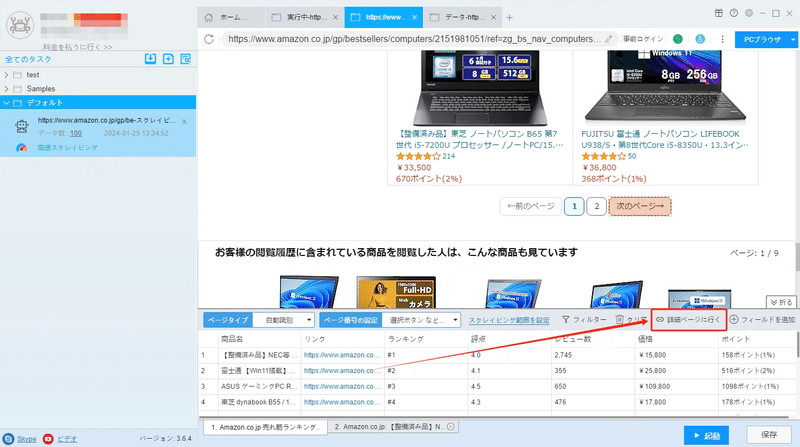Click the pencil edit icon in the URL bar
The width and height of the screenshot is (800, 447).
(x=609, y=39)
